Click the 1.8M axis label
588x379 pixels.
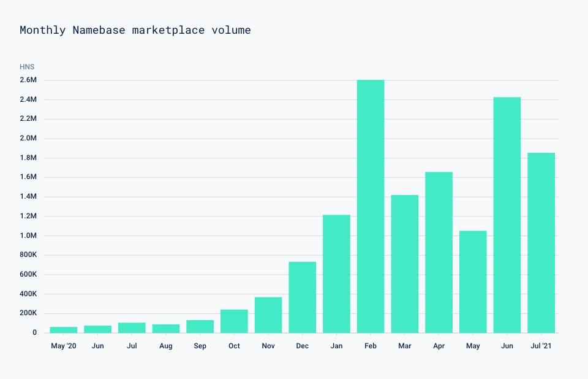coord(28,158)
